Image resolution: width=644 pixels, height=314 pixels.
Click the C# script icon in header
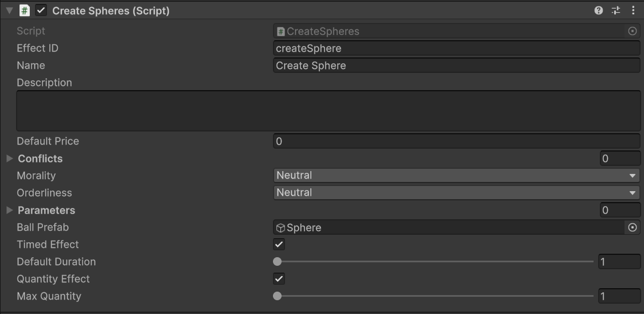point(25,11)
